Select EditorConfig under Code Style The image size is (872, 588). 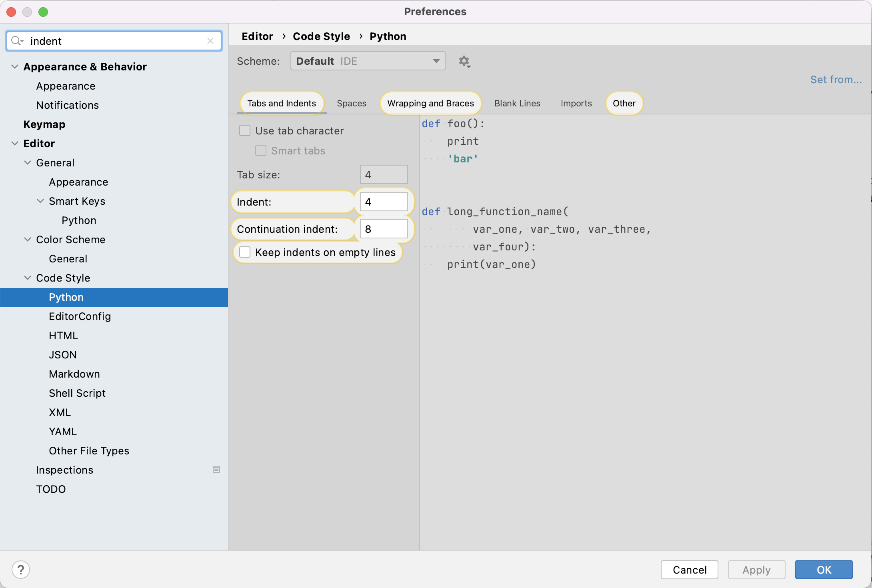point(80,316)
